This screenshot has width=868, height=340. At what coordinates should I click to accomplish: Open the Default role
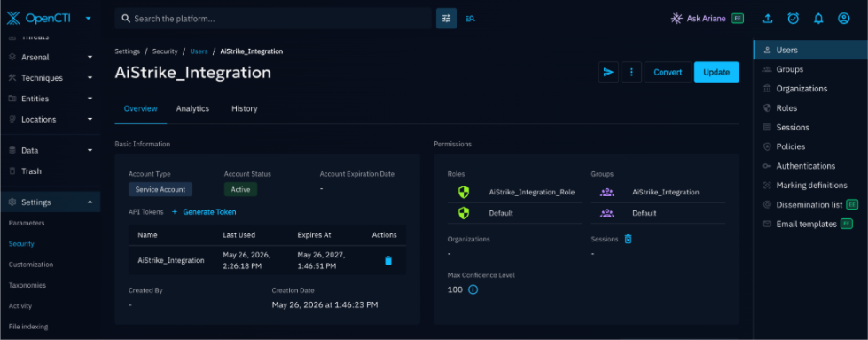(x=514, y=213)
